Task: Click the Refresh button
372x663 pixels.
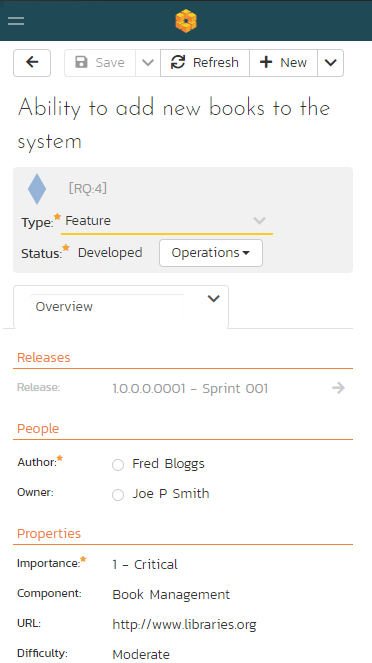Action: pos(205,63)
